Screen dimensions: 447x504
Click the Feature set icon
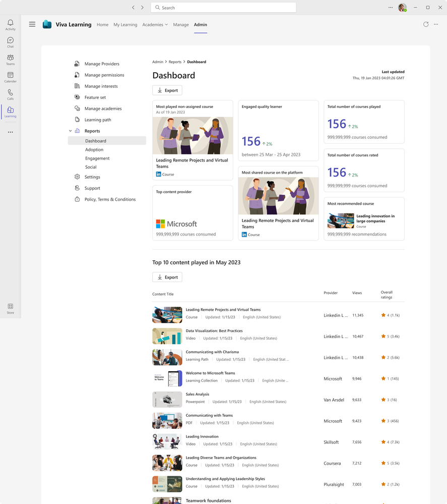coord(77,97)
